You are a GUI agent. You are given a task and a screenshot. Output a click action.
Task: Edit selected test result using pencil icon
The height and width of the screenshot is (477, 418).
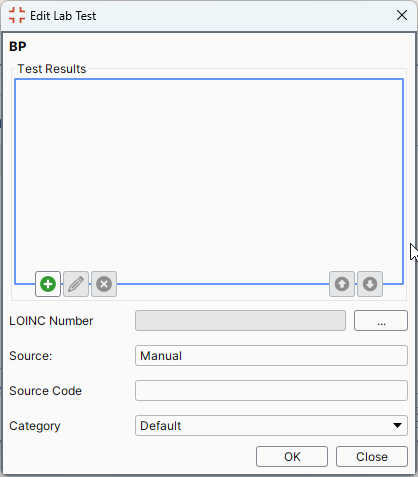click(76, 284)
